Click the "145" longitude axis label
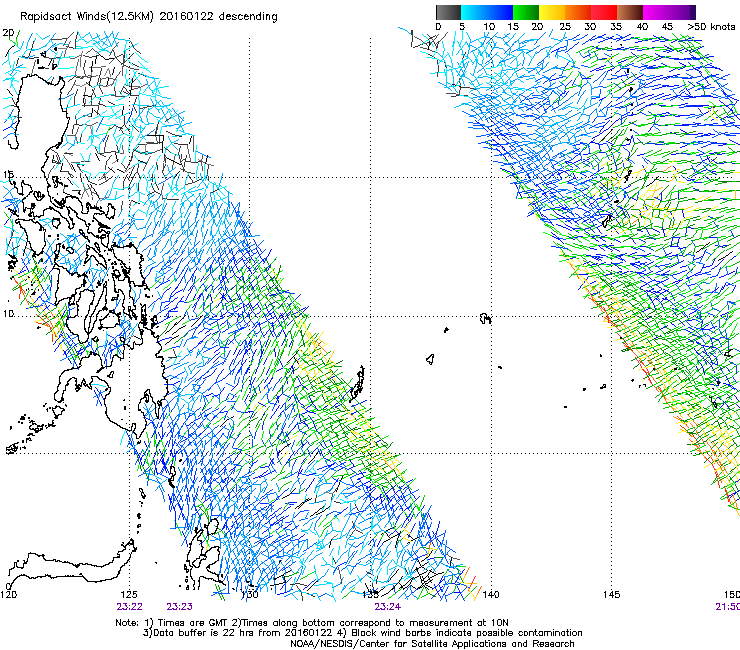Screen dimensions: 740x650 pyautogui.click(x=612, y=594)
